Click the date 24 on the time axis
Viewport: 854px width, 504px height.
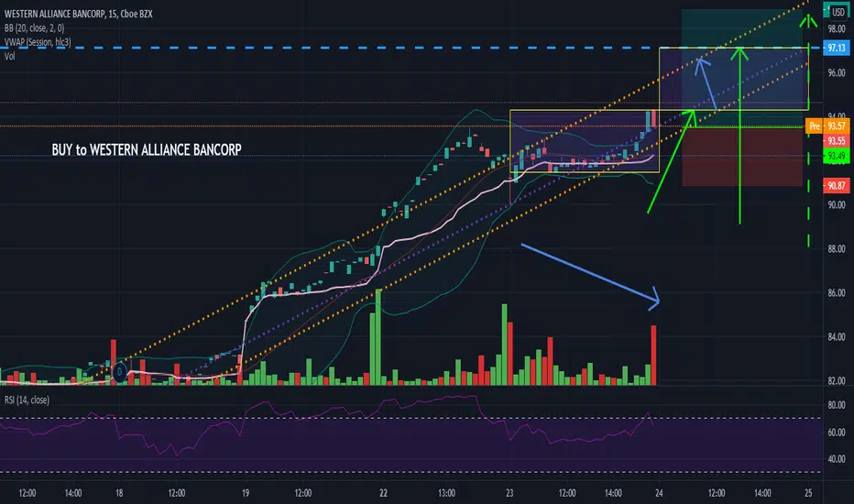(x=659, y=493)
